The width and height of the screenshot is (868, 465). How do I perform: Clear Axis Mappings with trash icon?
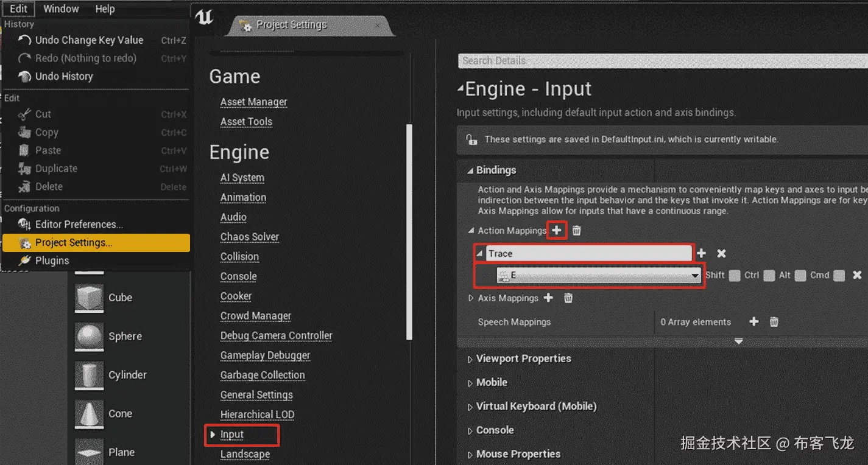(568, 298)
